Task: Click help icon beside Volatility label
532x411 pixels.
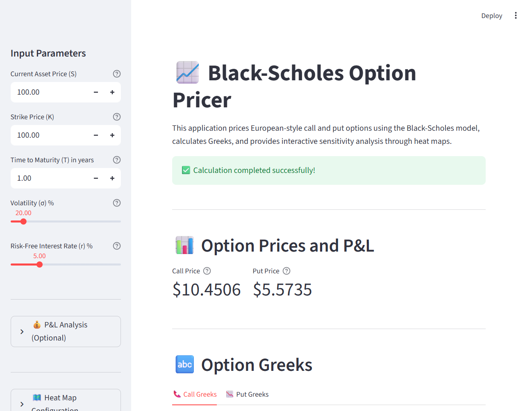Action: click(x=117, y=203)
